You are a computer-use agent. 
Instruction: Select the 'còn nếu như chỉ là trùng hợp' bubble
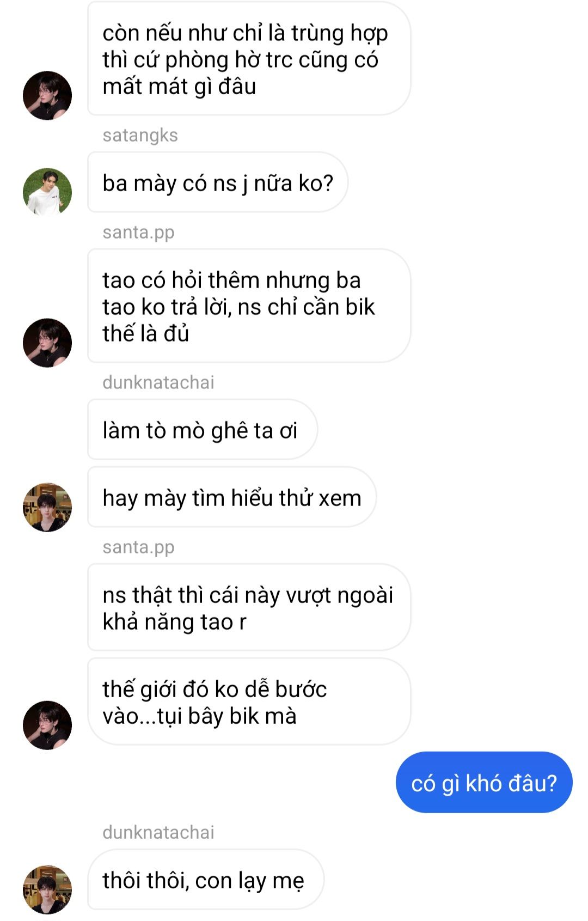click(249, 59)
